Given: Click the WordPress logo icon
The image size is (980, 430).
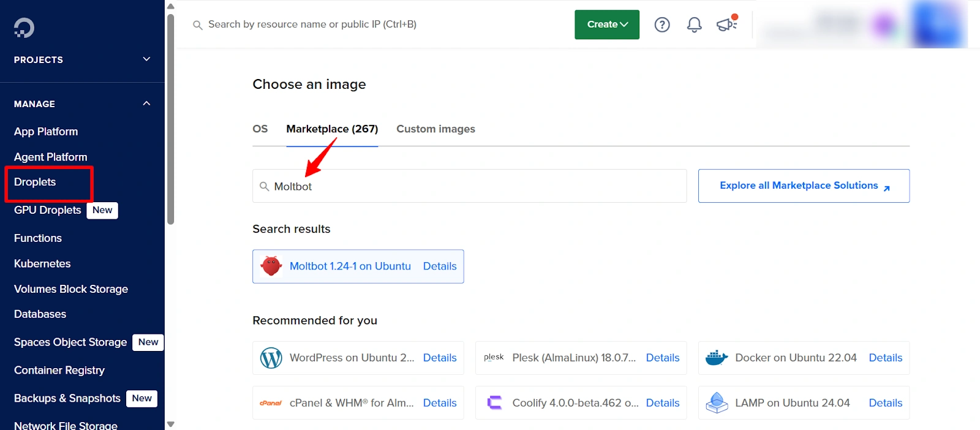Looking at the screenshot, I should pyautogui.click(x=271, y=358).
